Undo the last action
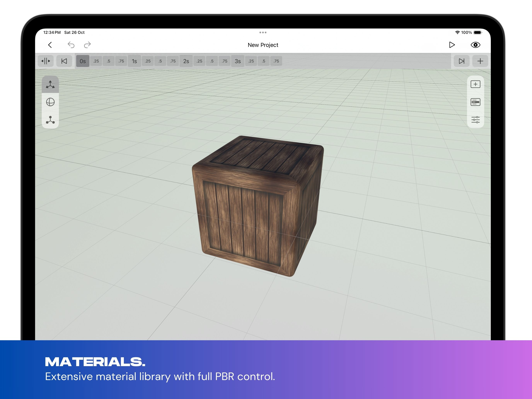This screenshot has height=399, width=532. [x=71, y=45]
